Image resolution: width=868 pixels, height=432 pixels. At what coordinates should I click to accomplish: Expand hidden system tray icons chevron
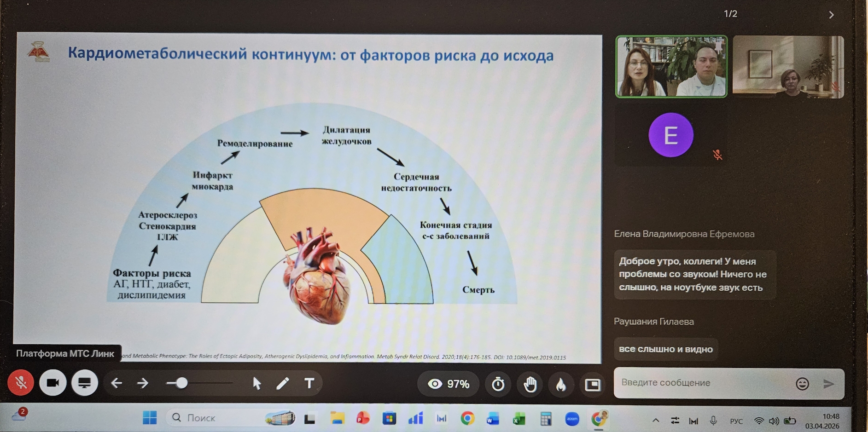tap(656, 420)
